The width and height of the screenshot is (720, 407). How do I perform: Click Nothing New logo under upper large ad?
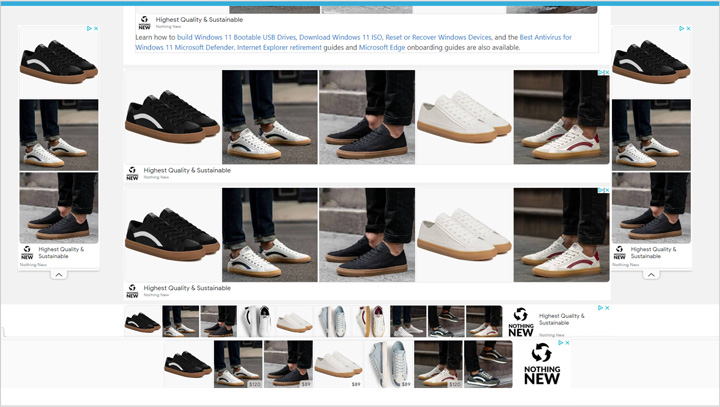coord(132,173)
